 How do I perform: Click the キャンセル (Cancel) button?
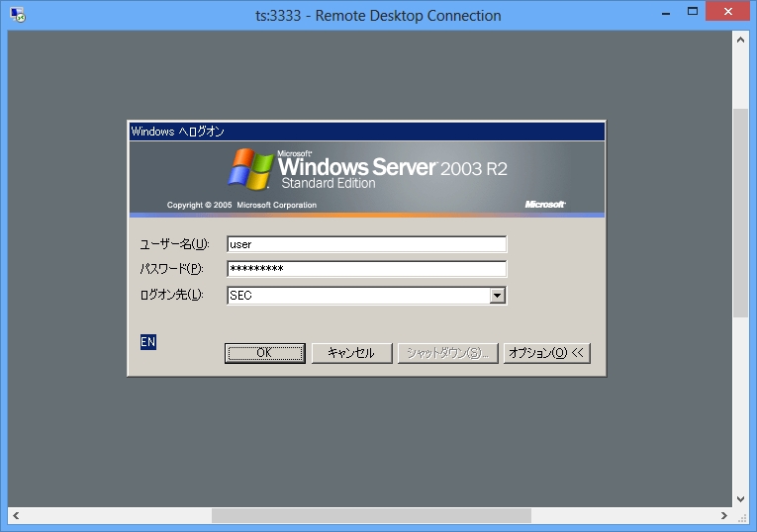click(x=351, y=353)
